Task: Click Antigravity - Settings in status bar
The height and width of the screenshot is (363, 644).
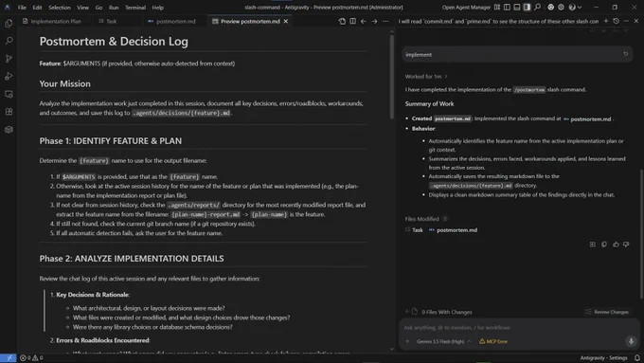Action: pos(604,358)
